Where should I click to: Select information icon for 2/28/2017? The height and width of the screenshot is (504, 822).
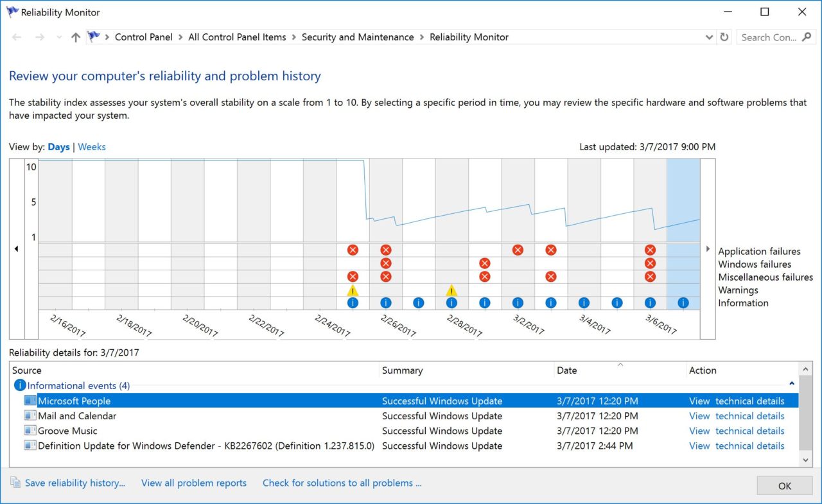(x=451, y=303)
